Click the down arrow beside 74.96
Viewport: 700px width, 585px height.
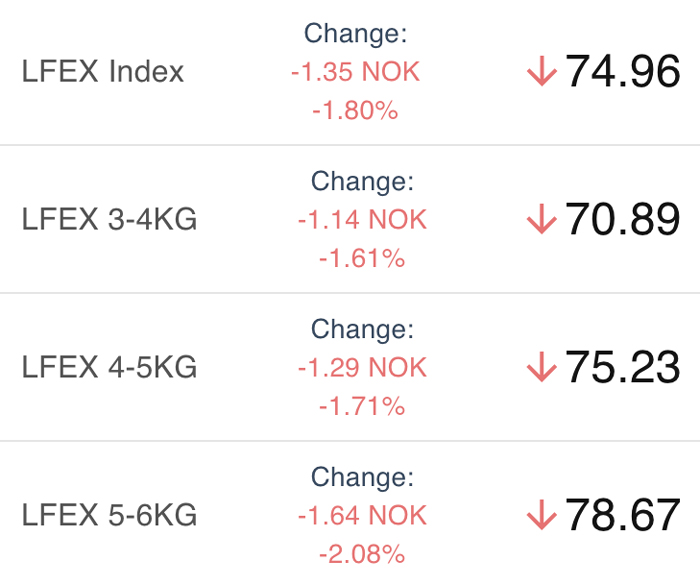pyautogui.click(x=542, y=71)
